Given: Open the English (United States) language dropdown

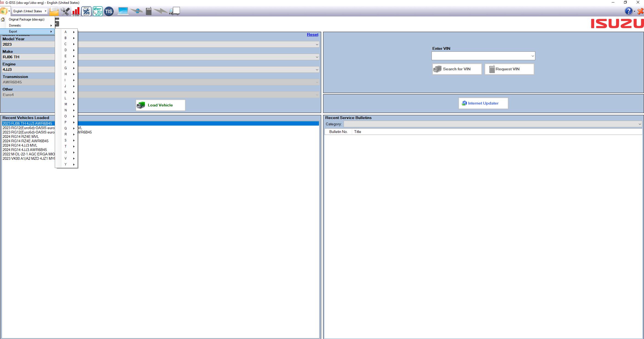Looking at the screenshot, I should (x=30, y=11).
